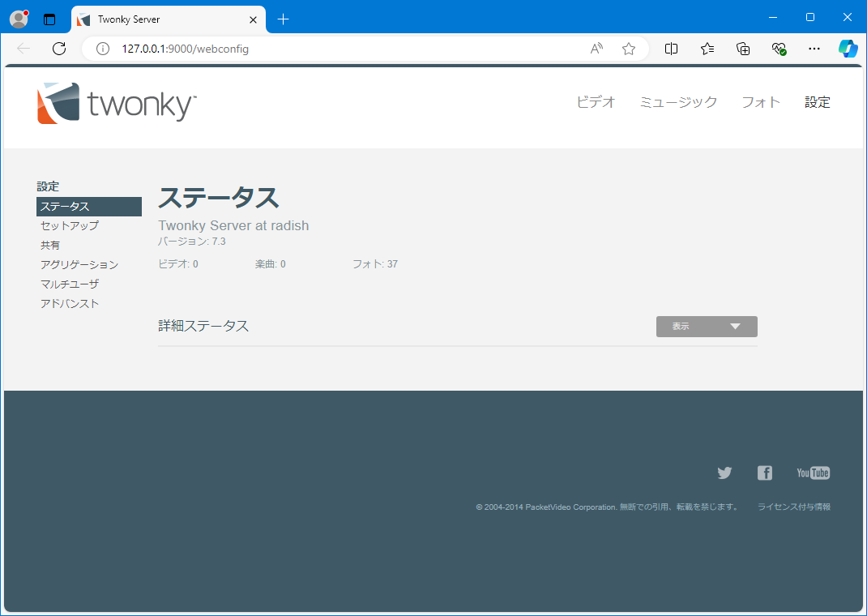Click the ステータス page heading
This screenshot has width=867, height=616.
[x=219, y=198]
